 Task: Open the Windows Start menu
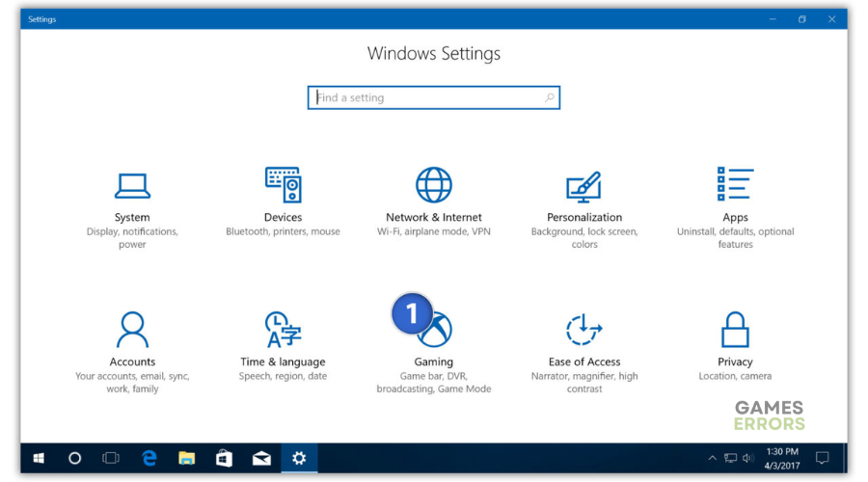coord(39,458)
